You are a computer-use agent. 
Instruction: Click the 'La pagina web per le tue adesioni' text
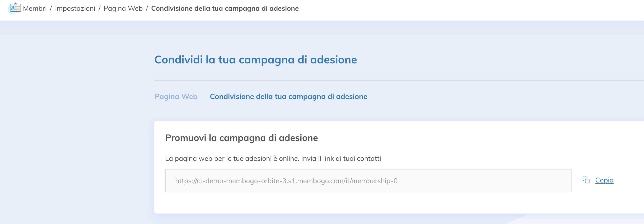273,159
